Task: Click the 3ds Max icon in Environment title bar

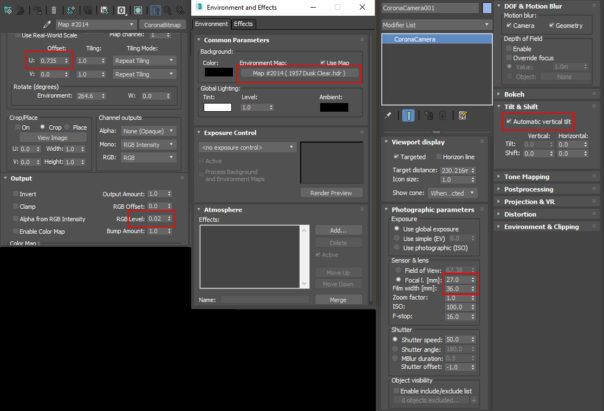Action: (199, 7)
